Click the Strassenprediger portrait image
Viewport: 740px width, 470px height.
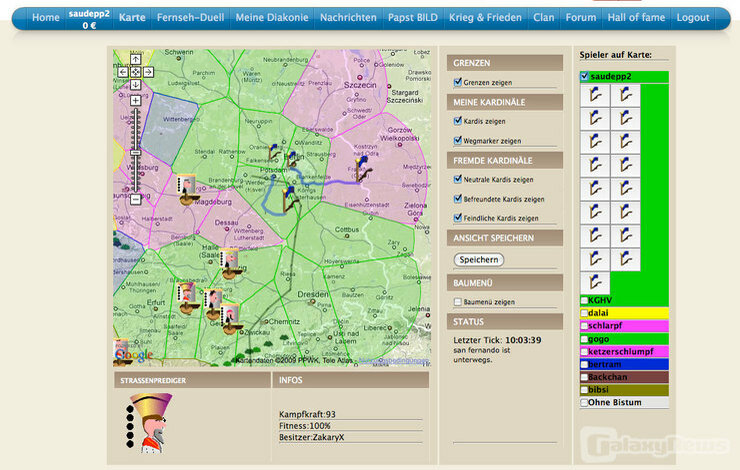[149, 423]
